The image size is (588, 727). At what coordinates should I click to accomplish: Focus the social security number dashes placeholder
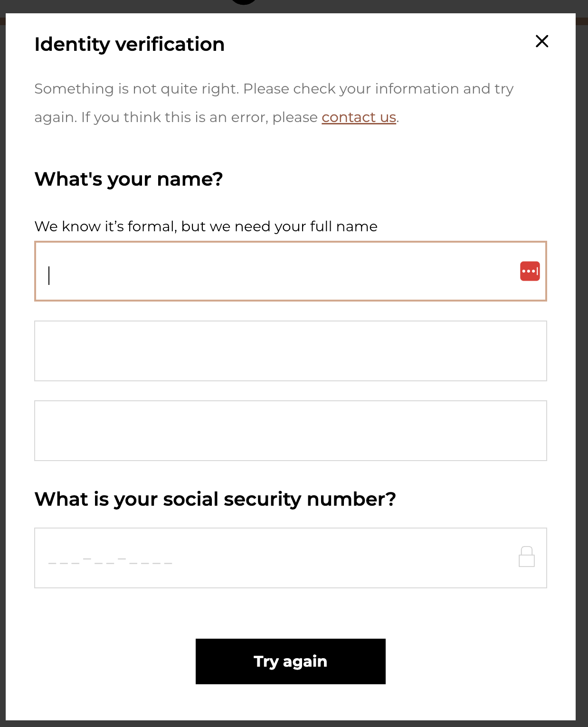[x=110, y=560]
